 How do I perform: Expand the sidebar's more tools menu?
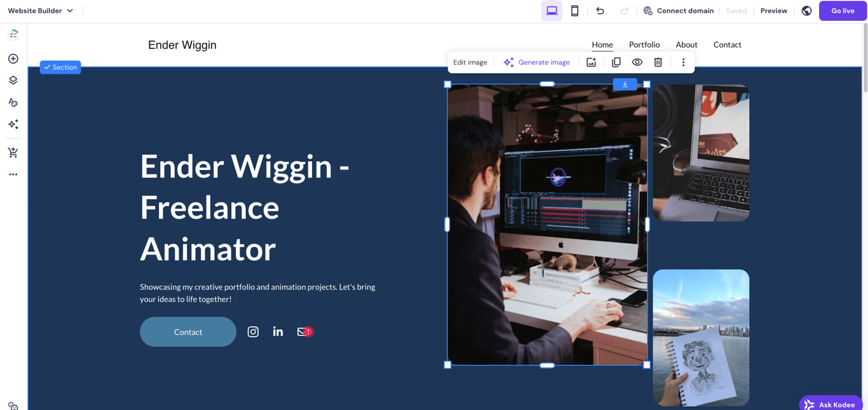point(13,174)
